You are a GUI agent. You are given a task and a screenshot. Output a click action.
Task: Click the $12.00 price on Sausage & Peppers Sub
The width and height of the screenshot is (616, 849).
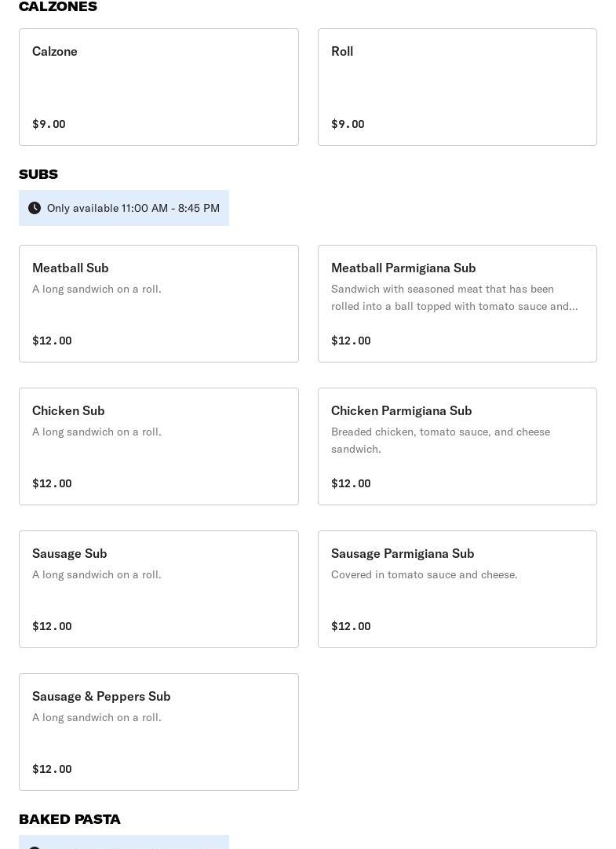click(x=52, y=769)
